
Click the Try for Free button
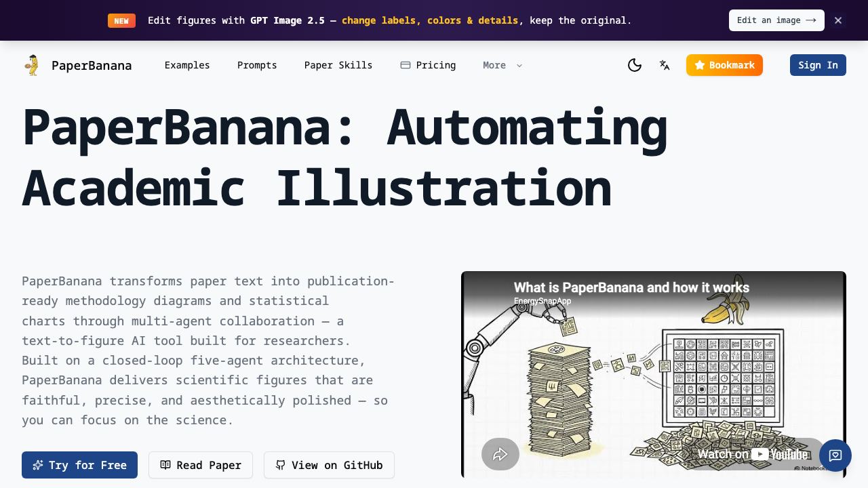79,465
